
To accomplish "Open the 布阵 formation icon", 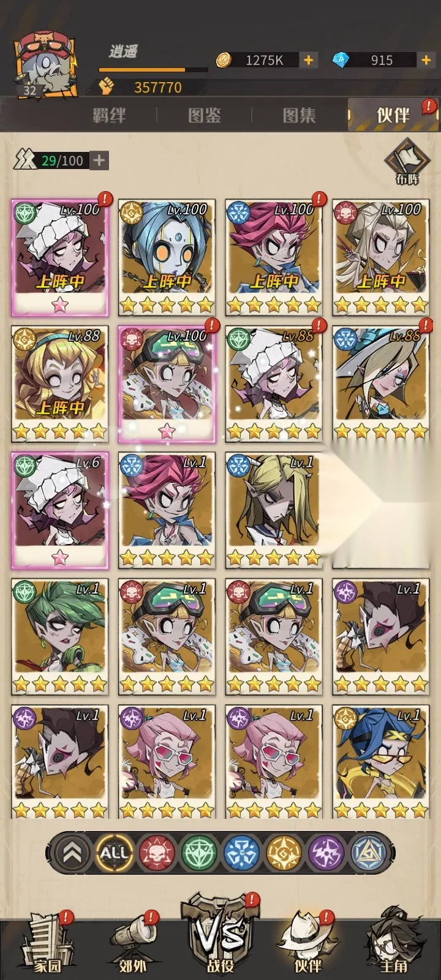I will (x=407, y=162).
